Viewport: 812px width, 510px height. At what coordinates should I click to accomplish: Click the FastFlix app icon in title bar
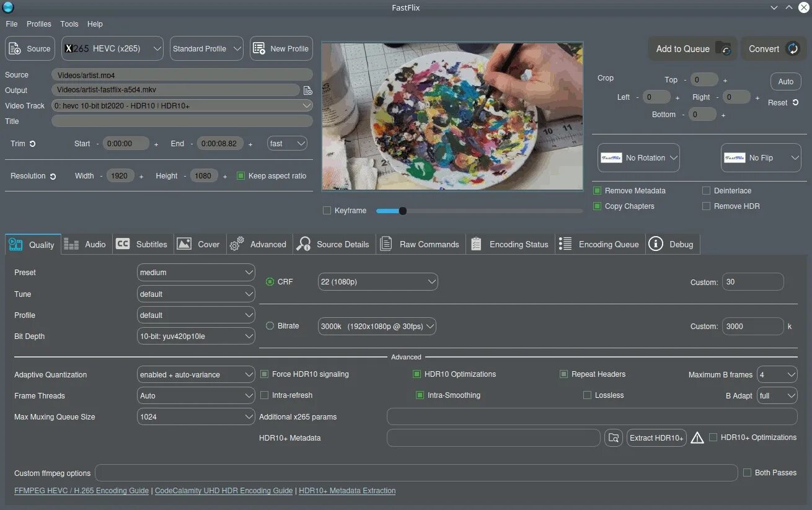[8, 7]
